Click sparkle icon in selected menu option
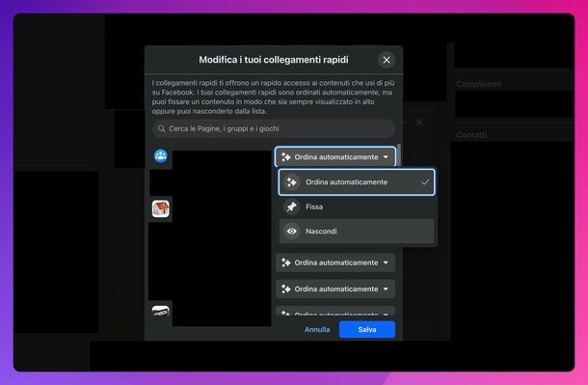 pyautogui.click(x=292, y=182)
